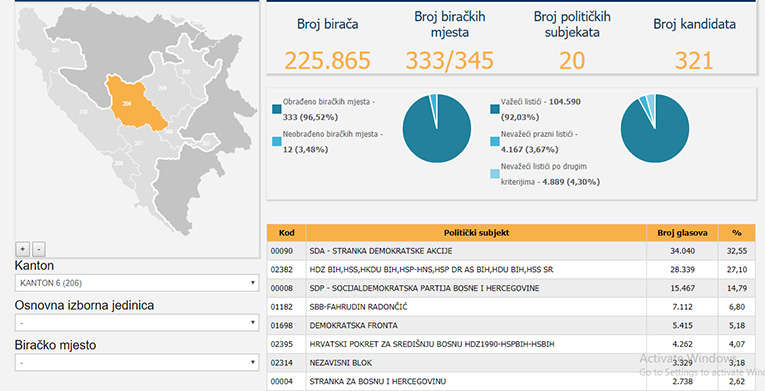Click the Broj birača value 225.865
Image resolution: width=765 pixels, height=391 pixels.
click(327, 61)
